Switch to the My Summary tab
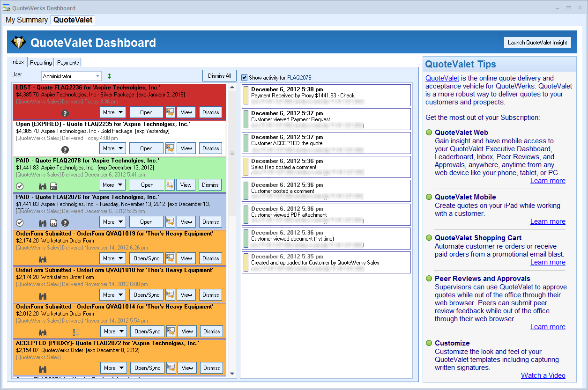The height and width of the screenshot is (390, 588). point(27,20)
